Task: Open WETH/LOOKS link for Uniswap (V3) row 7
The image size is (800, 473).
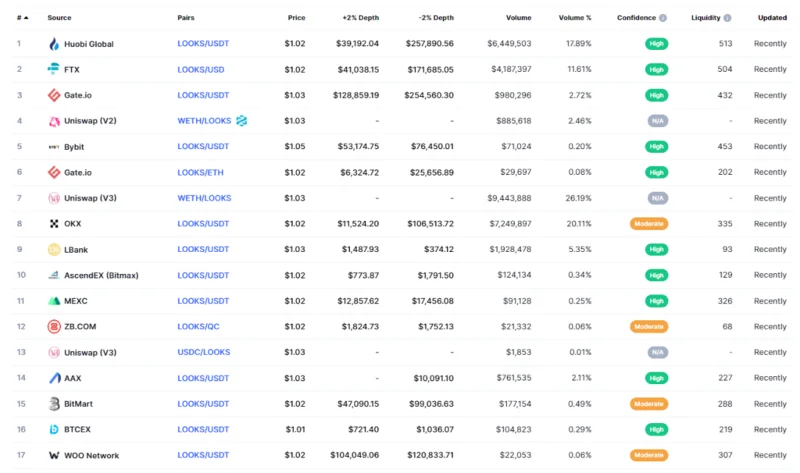Action: tap(204, 198)
